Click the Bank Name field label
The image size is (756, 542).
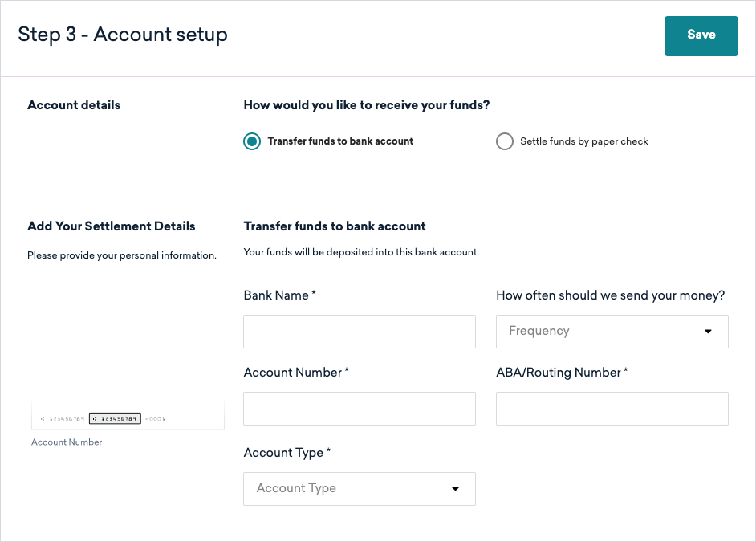pos(279,295)
